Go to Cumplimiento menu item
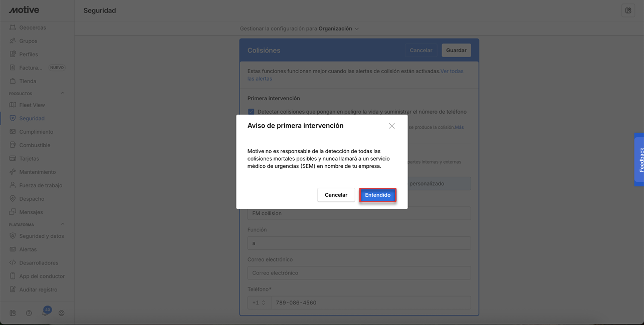The image size is (644, 325). coord(36,132)
